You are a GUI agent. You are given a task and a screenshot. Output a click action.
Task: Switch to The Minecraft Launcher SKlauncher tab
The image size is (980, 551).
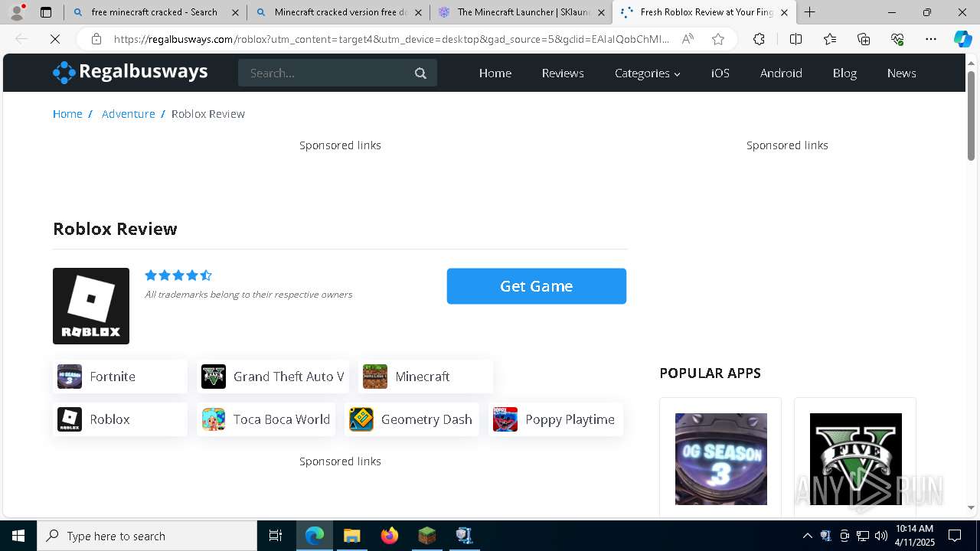[x=521, y=12]
